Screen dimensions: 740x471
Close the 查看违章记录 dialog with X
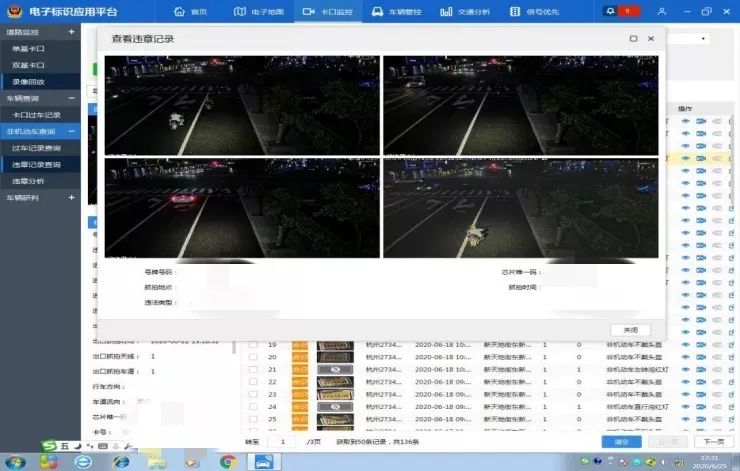point(651,39)
